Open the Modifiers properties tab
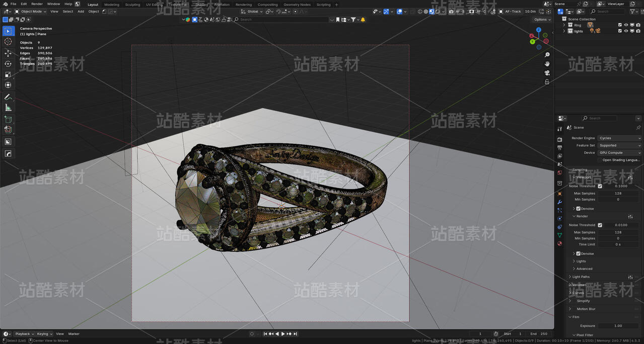 (559, 202)
